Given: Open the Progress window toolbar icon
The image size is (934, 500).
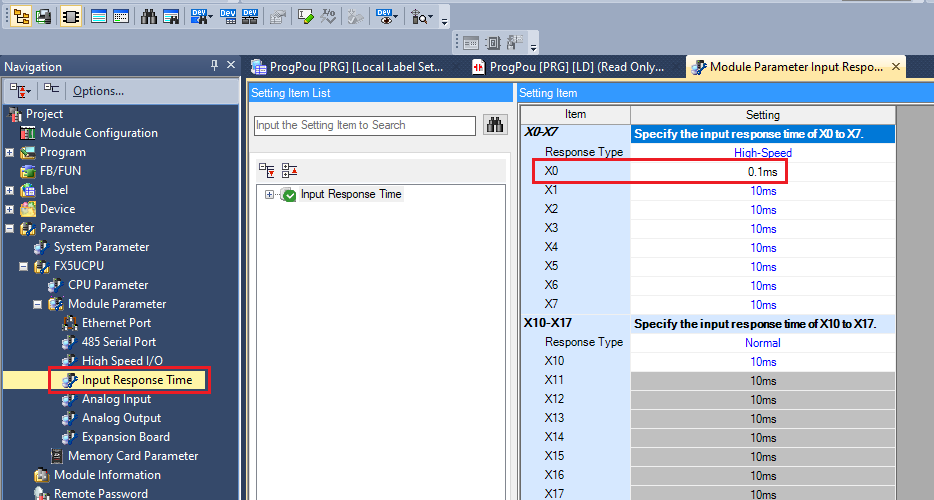Looking at the screenshot, I should point(121,17).
